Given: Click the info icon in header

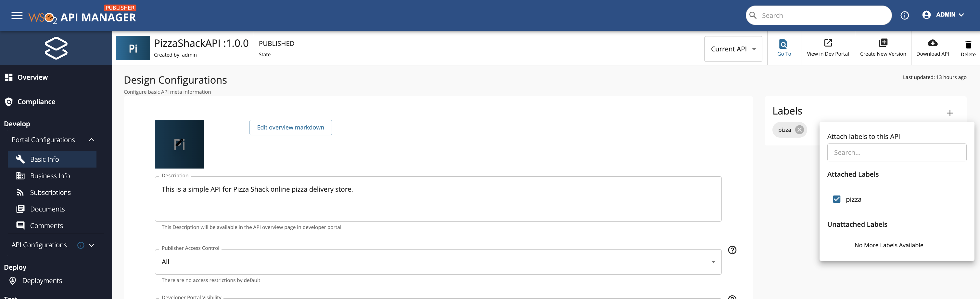Looking at the screenshot, I should 904,16.
